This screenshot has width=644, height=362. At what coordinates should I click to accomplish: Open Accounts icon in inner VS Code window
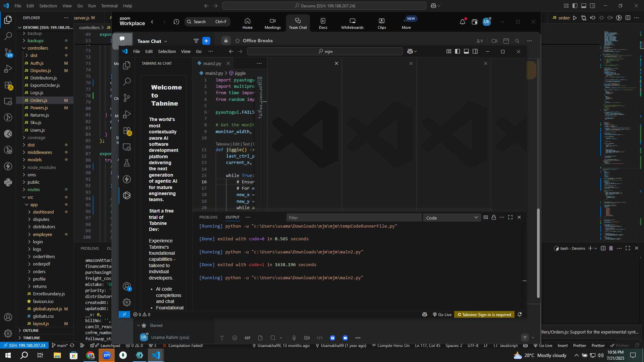[127, 286]
